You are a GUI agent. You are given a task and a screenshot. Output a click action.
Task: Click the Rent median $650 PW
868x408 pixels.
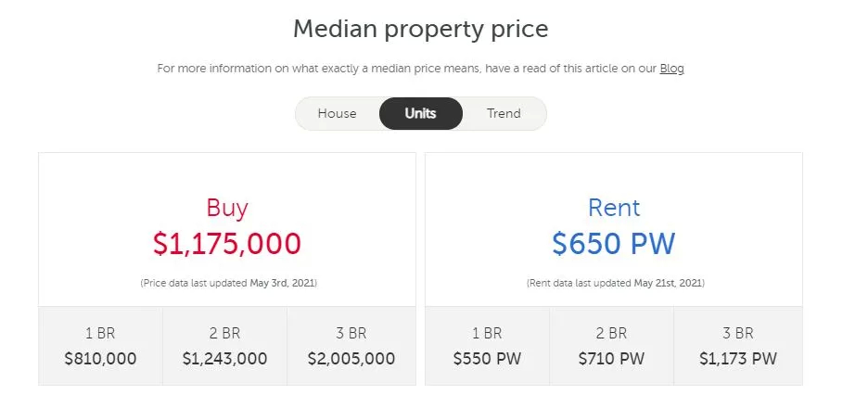[613, 244]
